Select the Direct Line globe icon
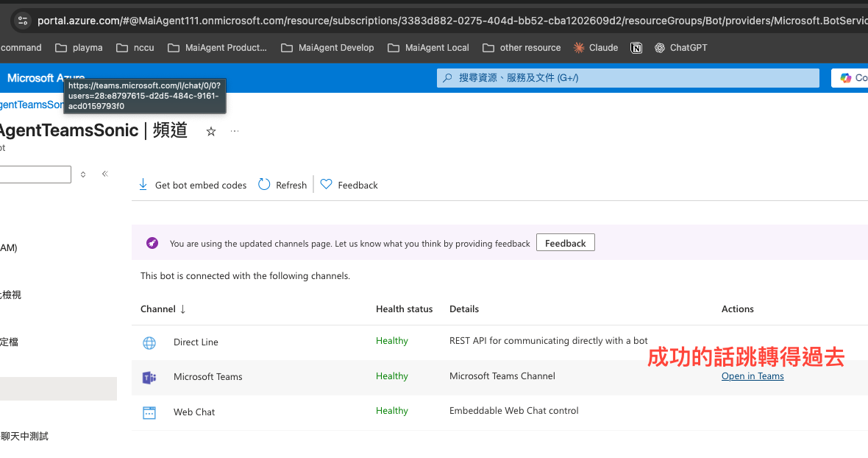 click(149, 343)
